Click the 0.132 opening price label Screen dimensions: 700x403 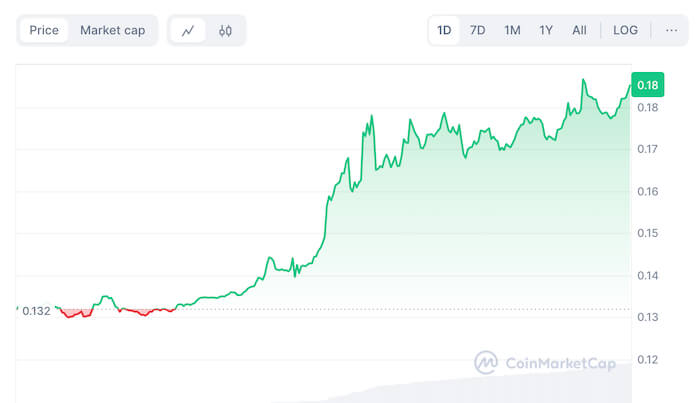tap(36, 311)
